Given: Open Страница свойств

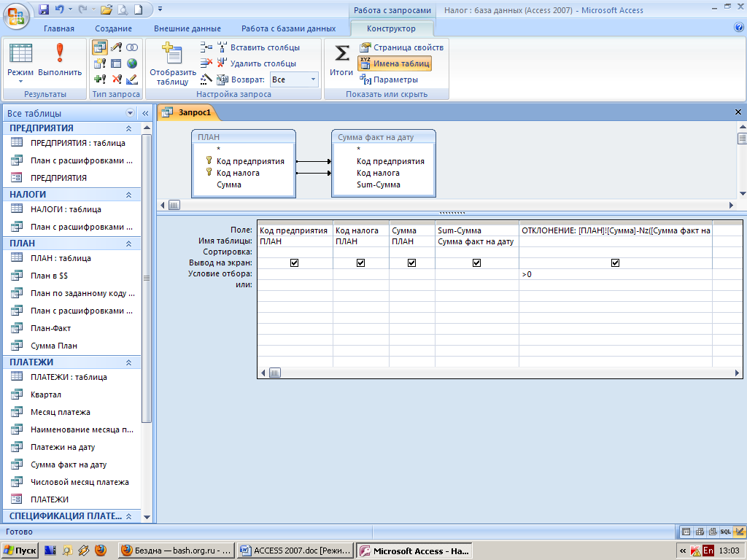Looking at the screenshot, I should coord(402,47).
